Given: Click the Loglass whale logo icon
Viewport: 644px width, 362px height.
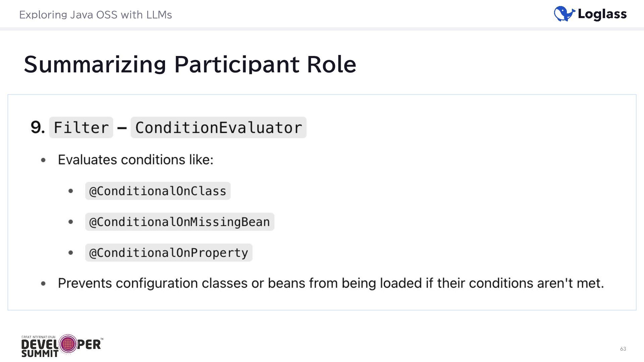Looking at the screenshot, I should (x=564, y=14).
